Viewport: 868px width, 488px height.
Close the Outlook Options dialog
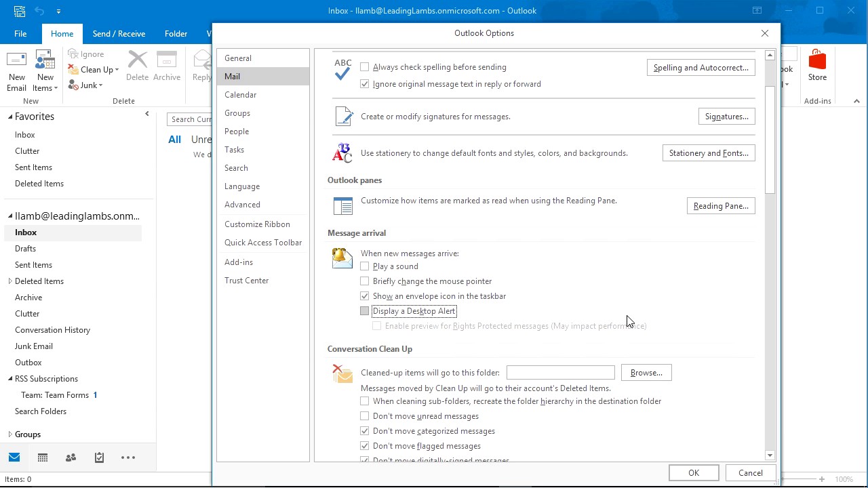(765, 33)
